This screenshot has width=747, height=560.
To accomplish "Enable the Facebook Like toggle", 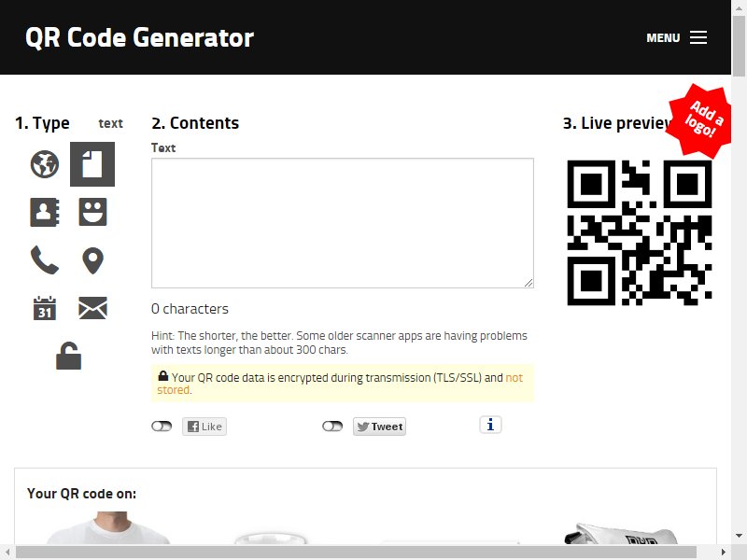I will point(162,427).
